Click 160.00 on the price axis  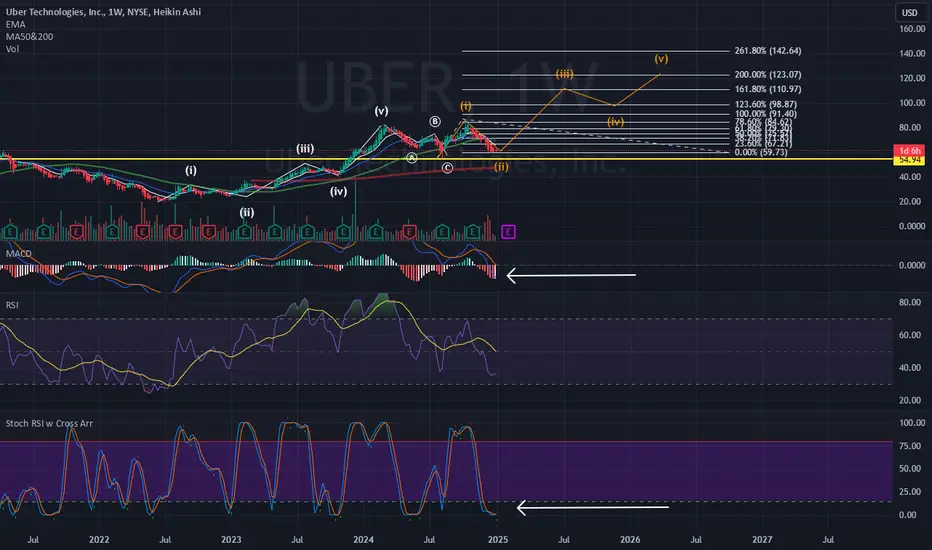point(912,29)
